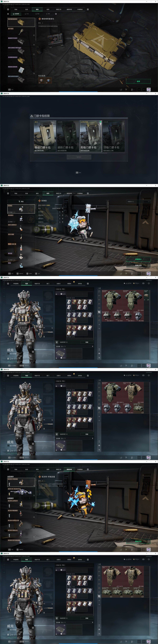This screenshot has width=158, height=644.
Task: Open settings gear in warehouse with two green vests
Action: point(149,284)
